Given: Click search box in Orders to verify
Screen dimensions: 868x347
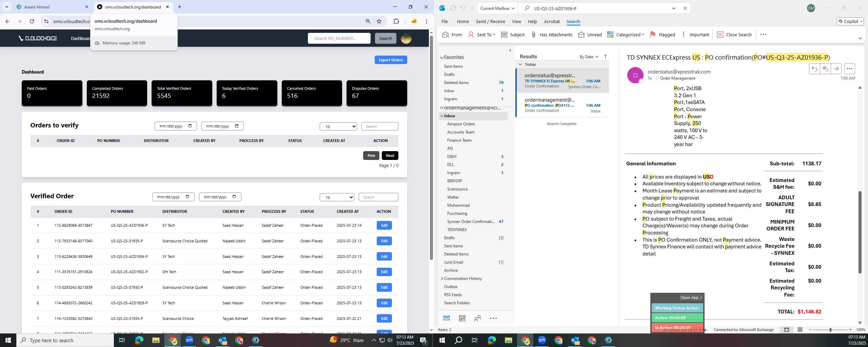Looking at the screenshot, I should tap(380, 126).
